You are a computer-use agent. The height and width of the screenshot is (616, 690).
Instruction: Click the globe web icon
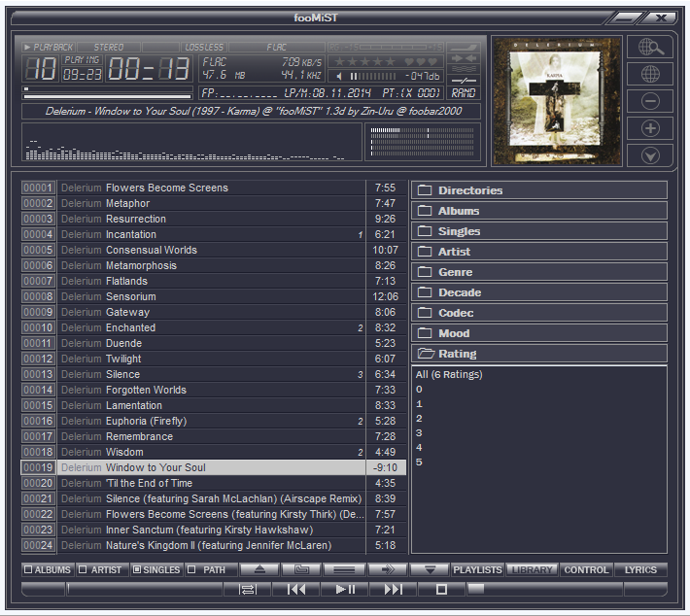[x=650, y=75]
